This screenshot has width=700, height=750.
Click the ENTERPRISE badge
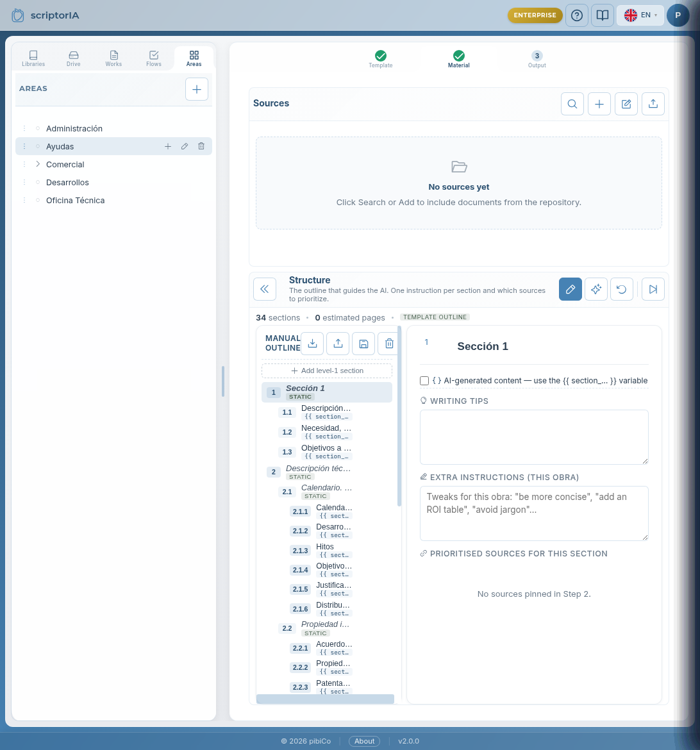[x=535, y=15]
